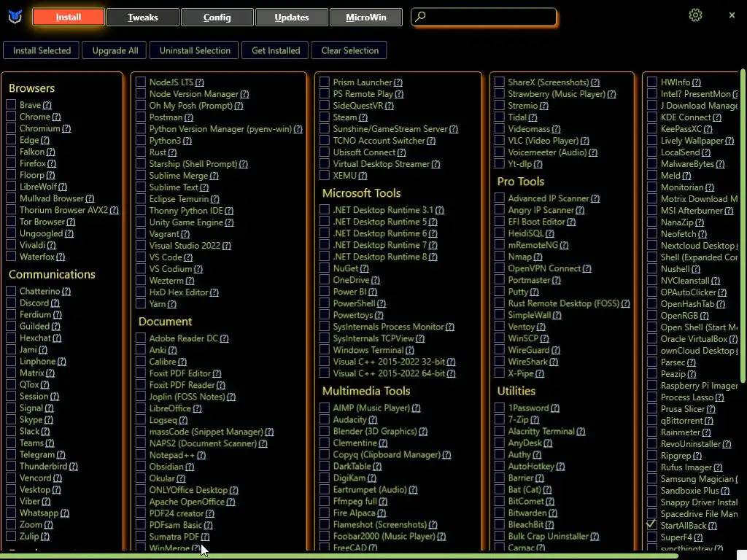The height and width of the screenshot is (560, 747).
Task: Open the help (?) link next to 7-Zip
Action: click(x=535, y=419)
